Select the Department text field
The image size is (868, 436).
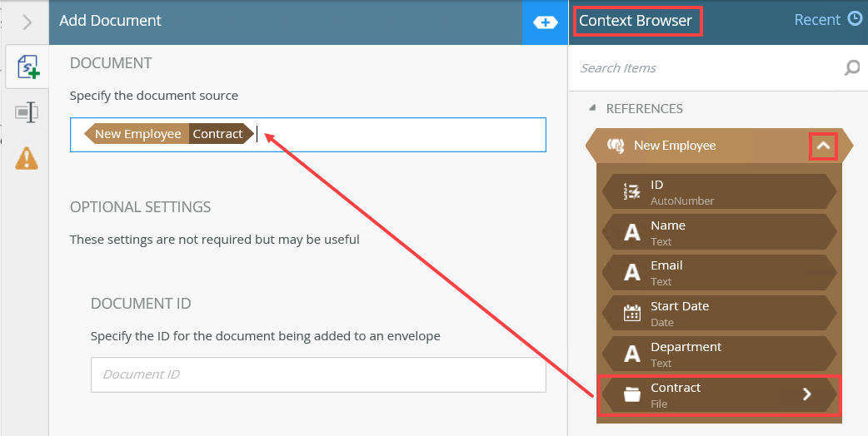tap(719, 354)
